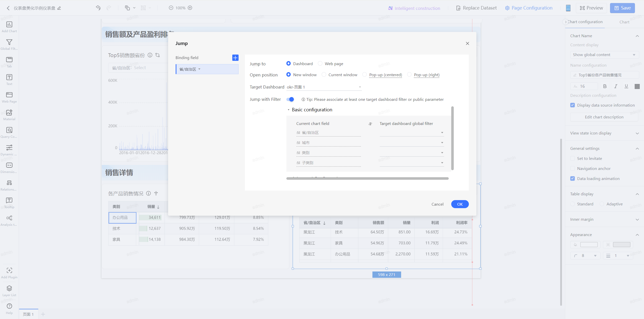644x319 pixels.
Task: Select Standard table display
Action: (573, 204)
